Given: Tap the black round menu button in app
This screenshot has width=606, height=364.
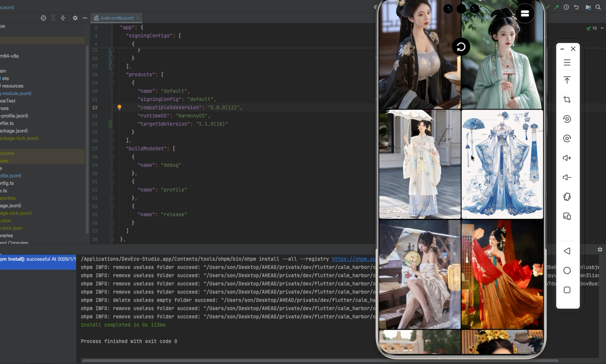Looking at the screenshot, I should [x=525, y=13].
